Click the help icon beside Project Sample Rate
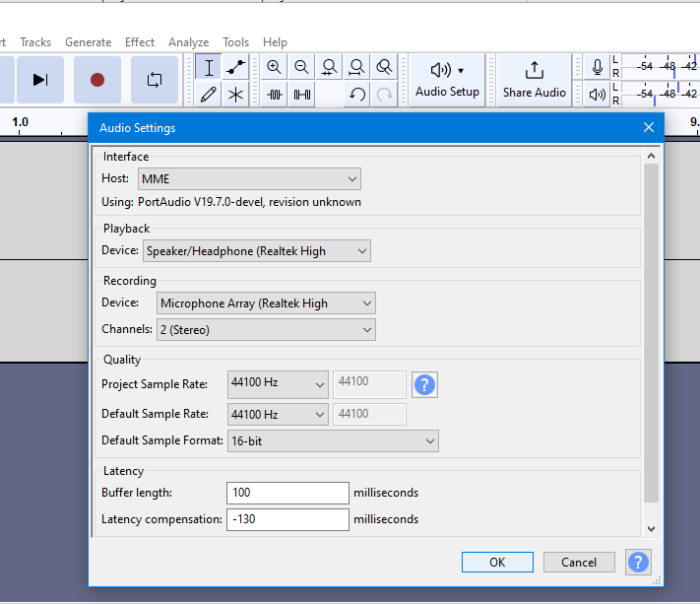The height and width of the screenshot is (604, 700). tap(424, 384)
